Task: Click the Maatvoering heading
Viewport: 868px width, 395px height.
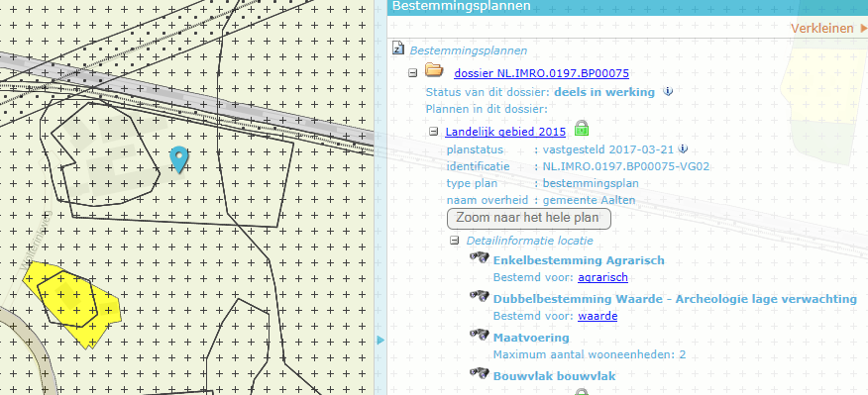Action: (531, 338)
